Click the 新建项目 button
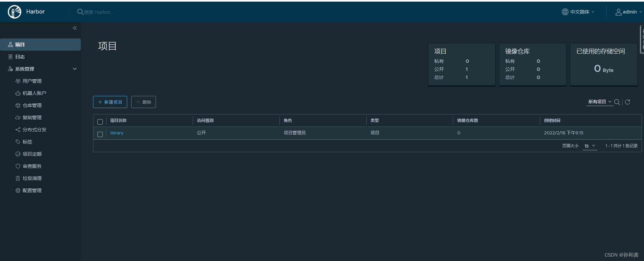 110,102
